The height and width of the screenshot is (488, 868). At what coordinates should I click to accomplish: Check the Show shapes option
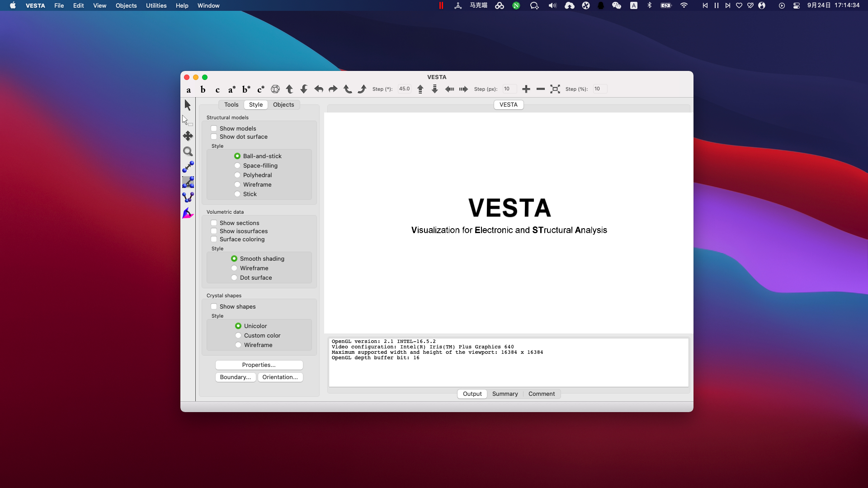pos(214,307)
